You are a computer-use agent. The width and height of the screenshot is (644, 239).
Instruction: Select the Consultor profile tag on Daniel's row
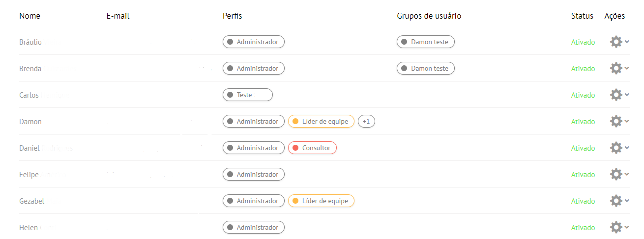(x=312, y=148)
